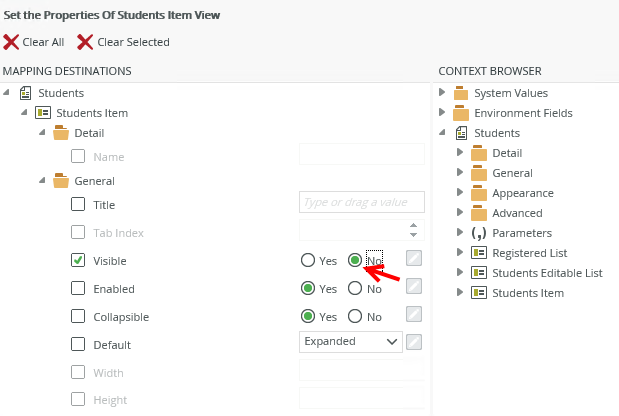Click the Clear Selected label
This screenshot has width=619, height=416.
133,42
